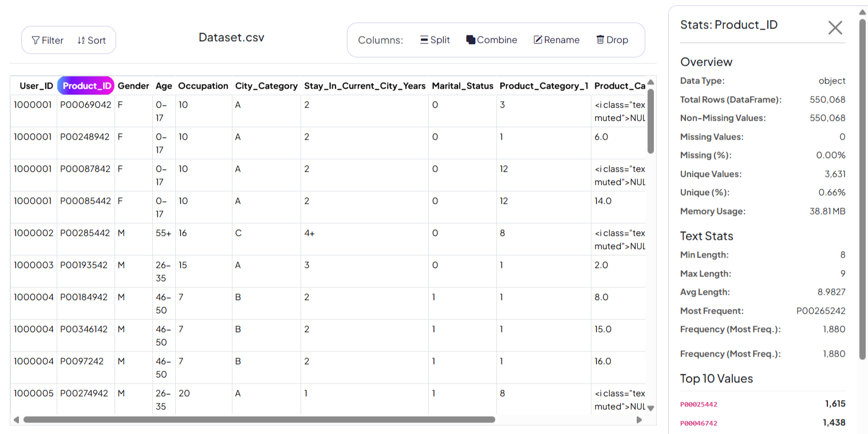The image size is (868, 434).
Task: Click cell P00085442
Action: click(x=86, y=207)
